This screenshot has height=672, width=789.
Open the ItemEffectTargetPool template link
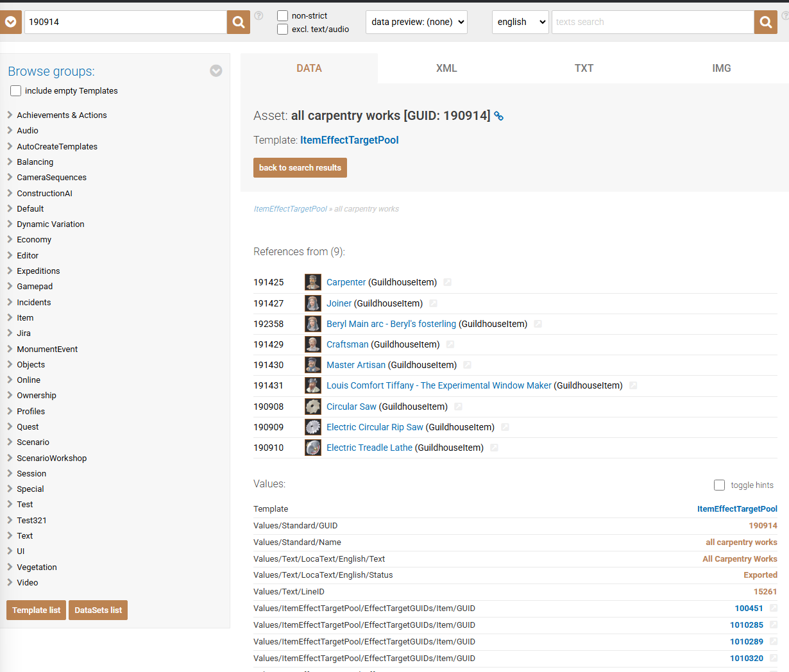coord(349,140)
